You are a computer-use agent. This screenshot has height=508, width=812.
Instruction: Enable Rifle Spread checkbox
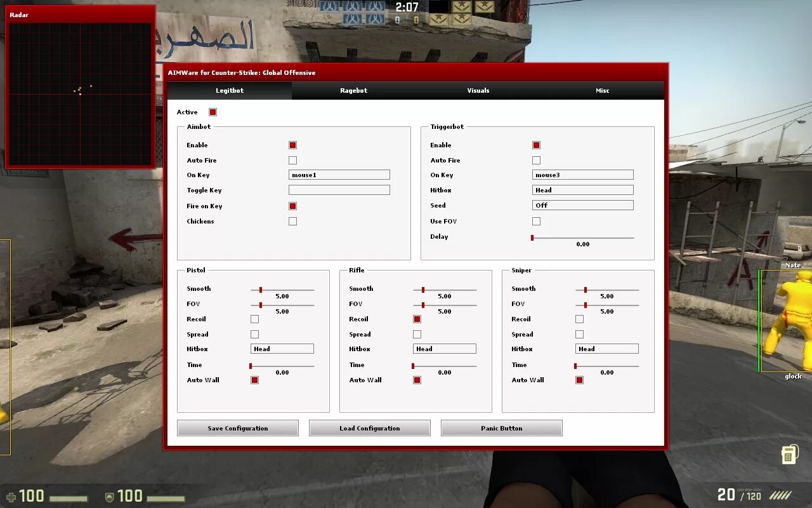(417, 335)
